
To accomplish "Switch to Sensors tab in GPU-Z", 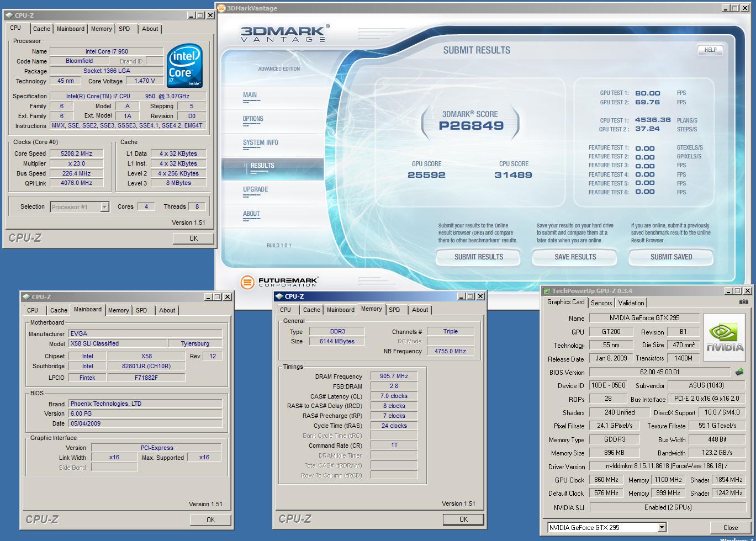I will click(601, 303).
